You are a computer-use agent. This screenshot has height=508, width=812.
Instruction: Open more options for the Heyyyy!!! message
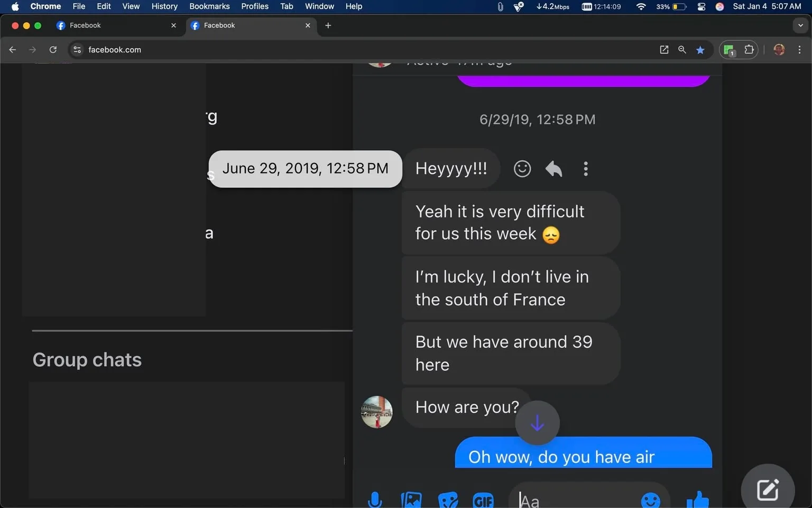click(585, 169)
